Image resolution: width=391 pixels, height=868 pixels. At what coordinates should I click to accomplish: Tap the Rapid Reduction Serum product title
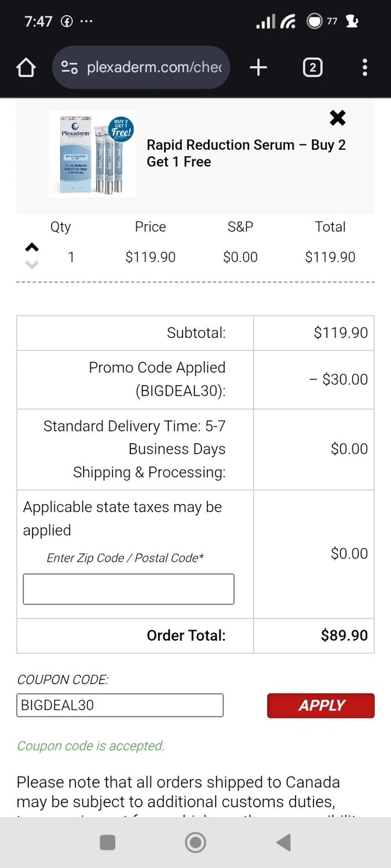(x=246, y=153)
